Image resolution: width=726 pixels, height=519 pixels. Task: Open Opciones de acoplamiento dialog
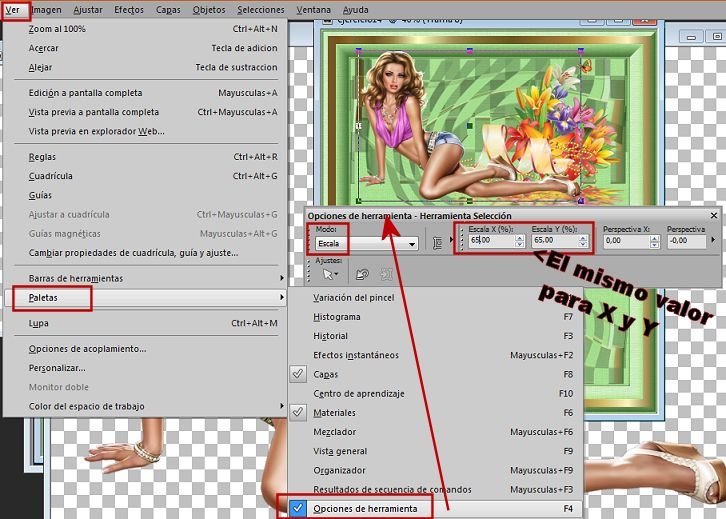coord(144,349)
